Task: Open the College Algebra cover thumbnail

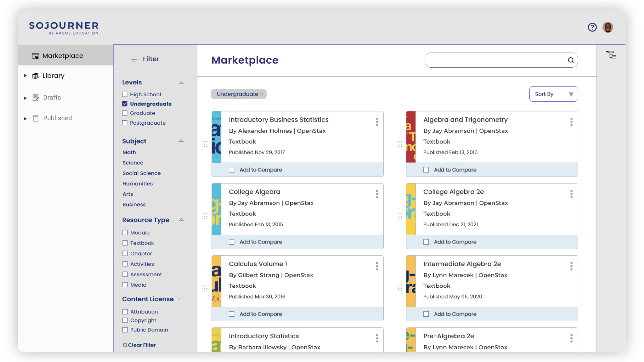Action: tap(216, 209)
